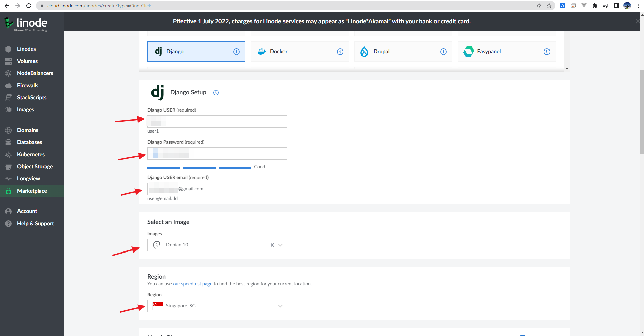Click the browser back arrow

tap(7, 6)
